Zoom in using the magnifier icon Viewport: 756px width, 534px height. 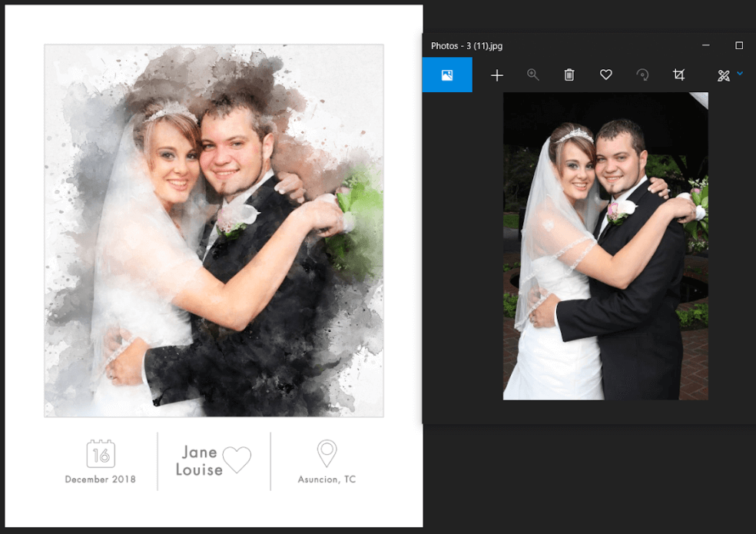pyautogui.click(x=532, y=75)
